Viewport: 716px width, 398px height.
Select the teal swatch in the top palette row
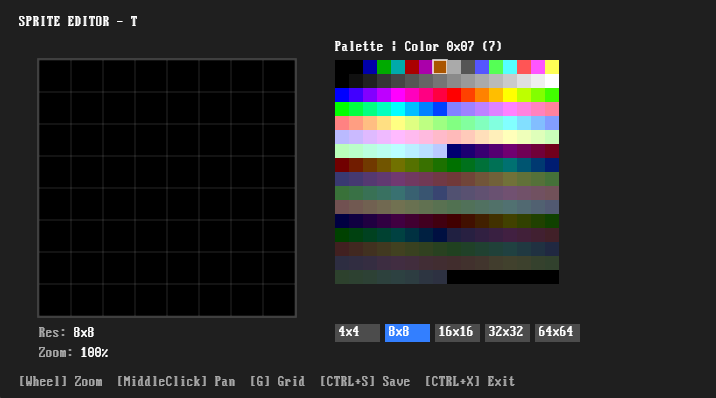tap(398, 67)
